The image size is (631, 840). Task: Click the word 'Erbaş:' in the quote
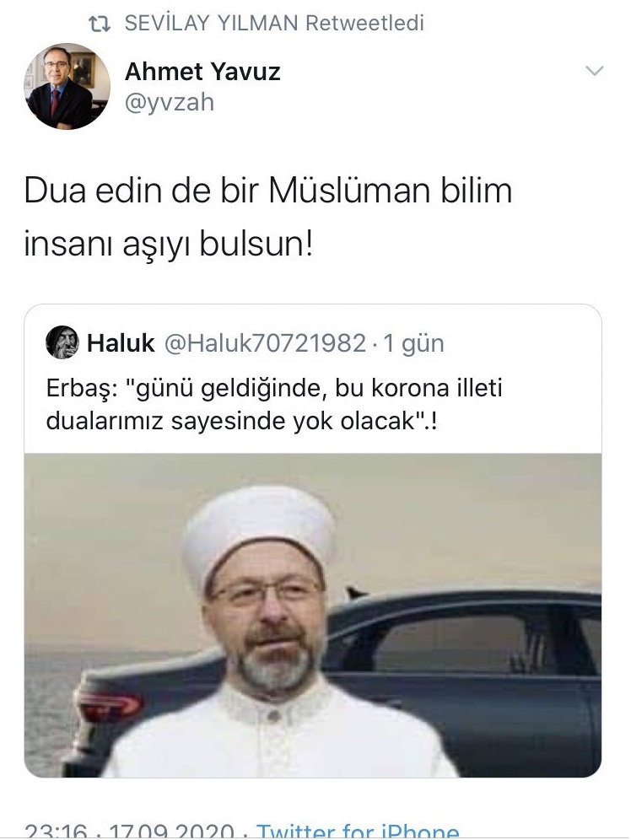coord(82,389)
